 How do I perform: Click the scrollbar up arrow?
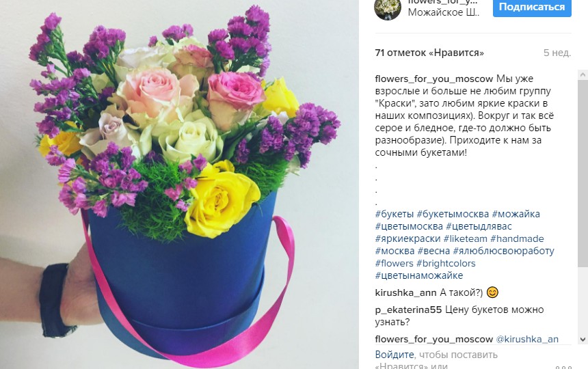click(583, 74)
